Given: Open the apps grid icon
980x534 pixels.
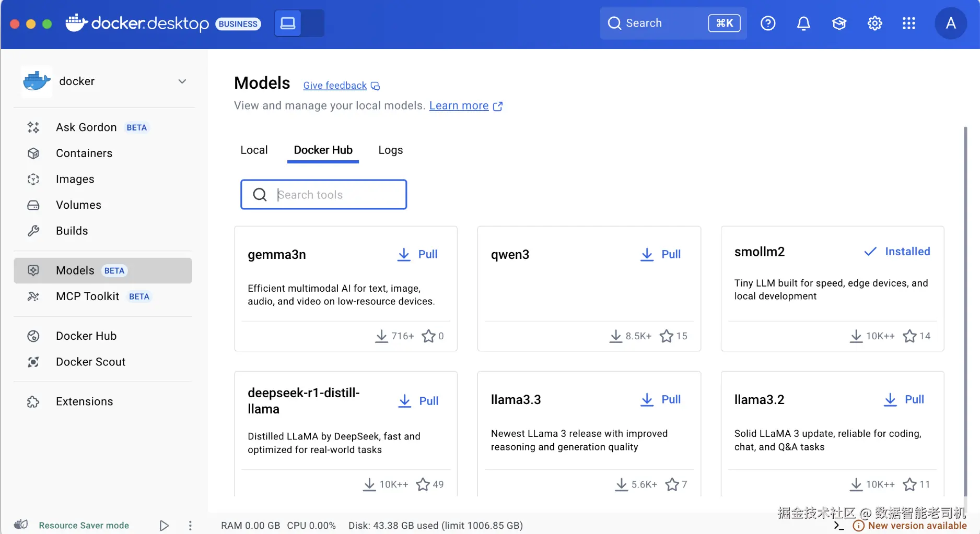Looking at the screenshot, I should 909,23.
